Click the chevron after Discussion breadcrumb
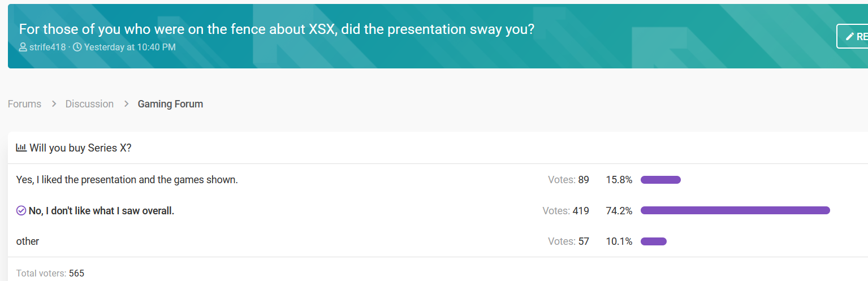 pos(126,104)
